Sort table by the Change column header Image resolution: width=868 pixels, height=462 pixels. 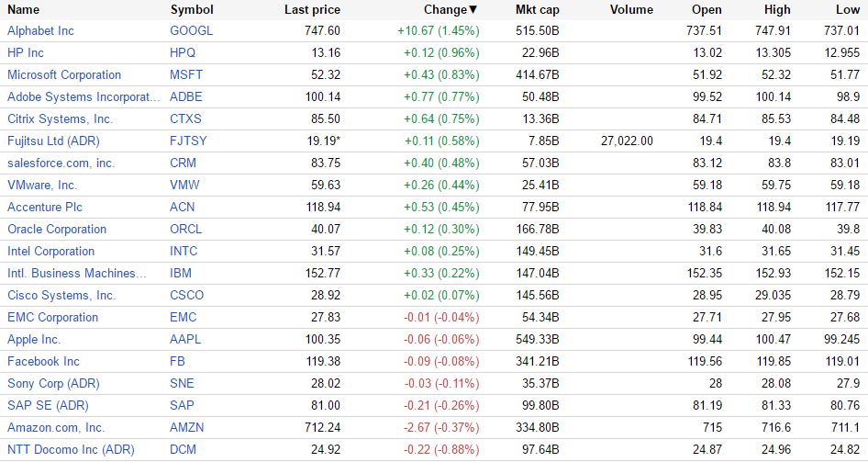[450, 9]
